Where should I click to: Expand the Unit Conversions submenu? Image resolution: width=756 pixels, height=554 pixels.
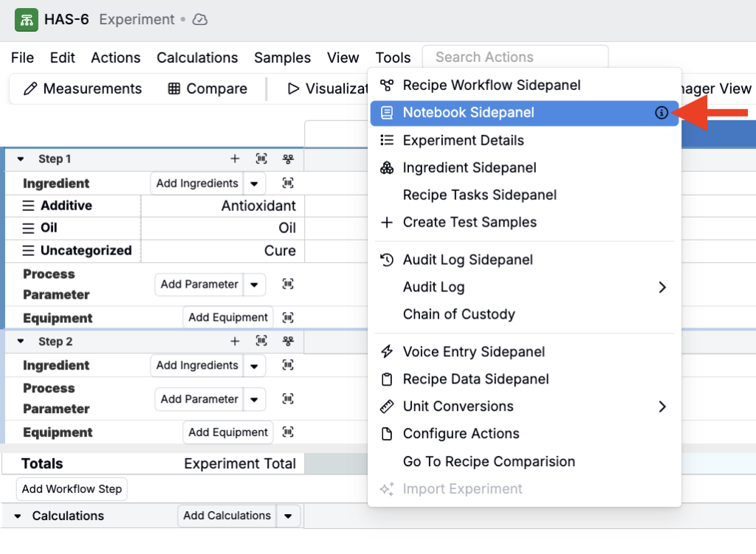click(661, 406)
